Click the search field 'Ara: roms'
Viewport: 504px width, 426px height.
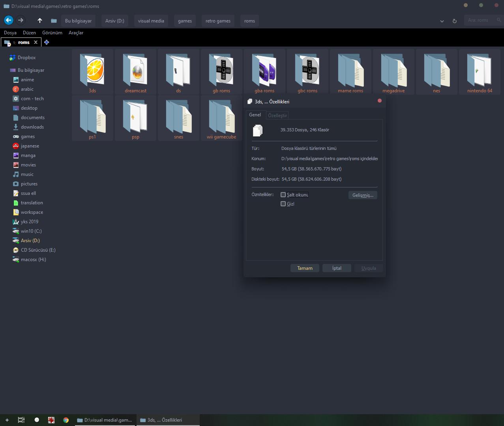484,20
